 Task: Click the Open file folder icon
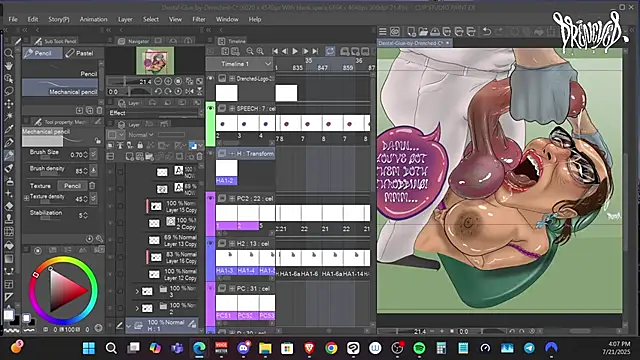423,31
